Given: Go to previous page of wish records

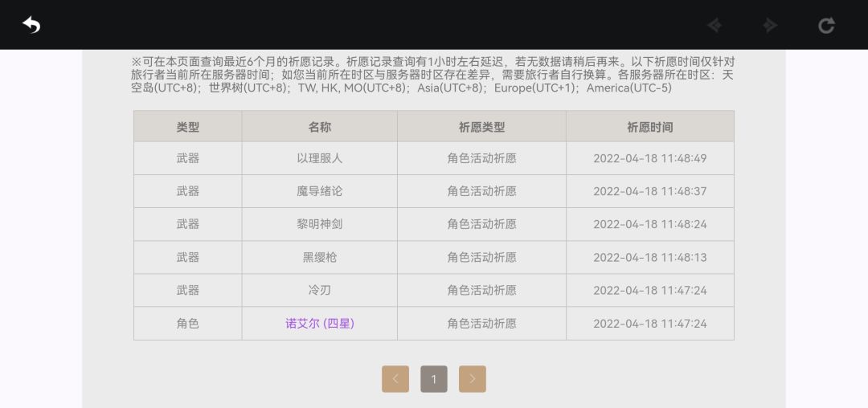Looking at the screenshot, I should (395, 379).
